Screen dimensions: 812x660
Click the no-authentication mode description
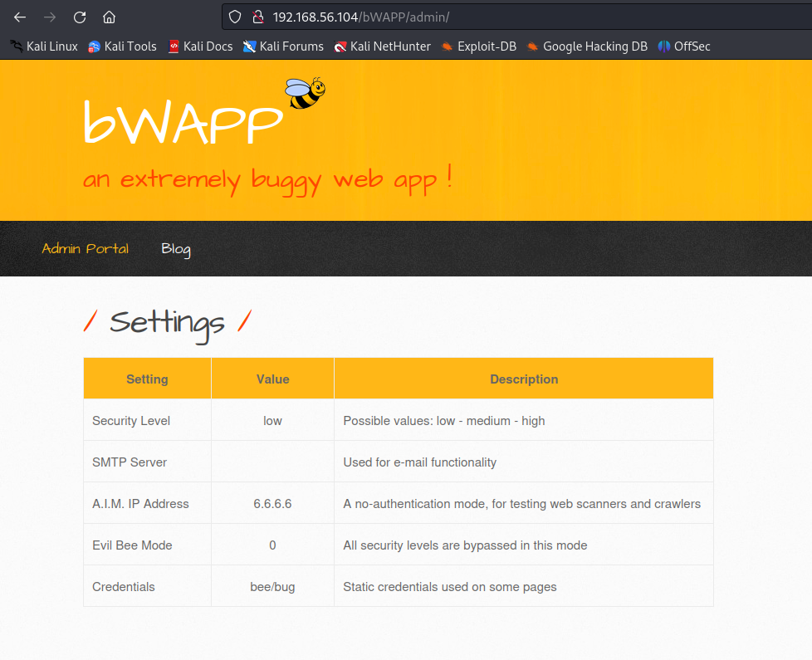(x=521, y=504)
